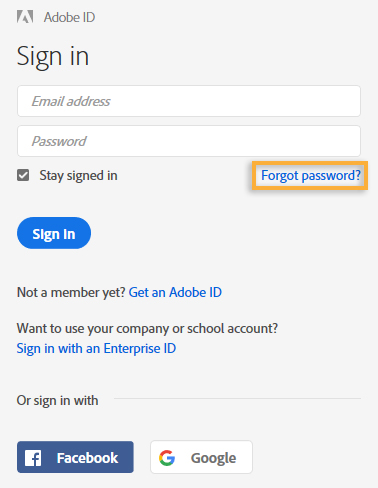Viewport: 378px width, 488px height.
Task: Open Sign in with an Enterprise ID
Action: tap(96, 349)
